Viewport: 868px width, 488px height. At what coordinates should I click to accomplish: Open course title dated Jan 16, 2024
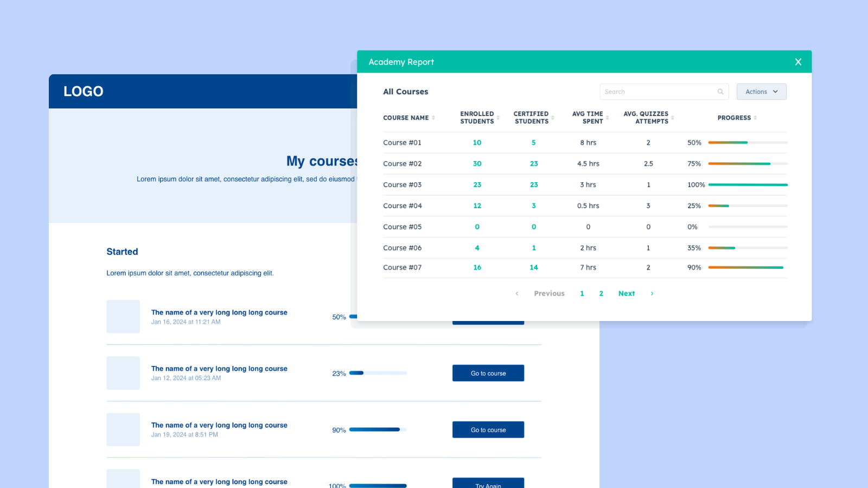click(x=219, y=312)
